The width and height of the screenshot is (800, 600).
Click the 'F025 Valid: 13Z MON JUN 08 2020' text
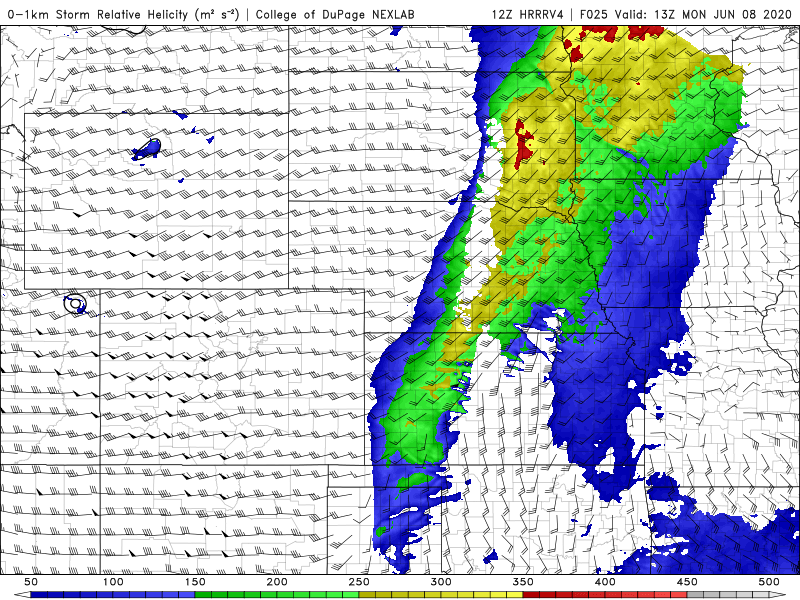click(x=686, y=14)
